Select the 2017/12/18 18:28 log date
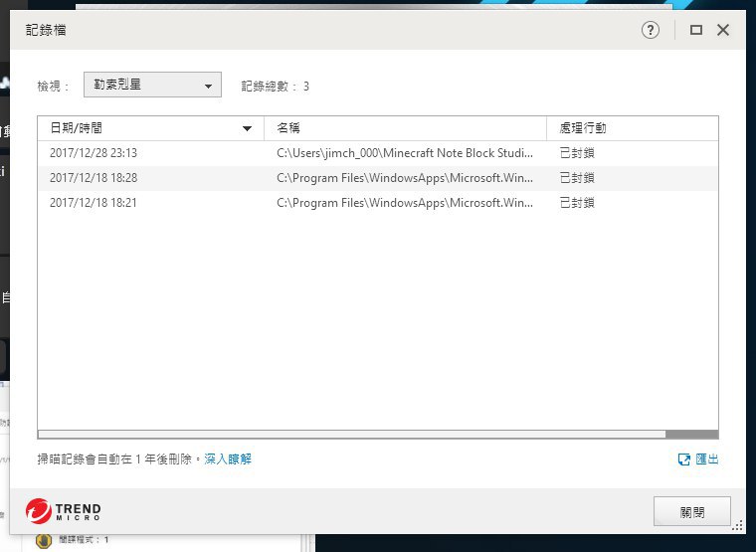The height and width of the screenshot is (552, 756). click(x=94, y=178)
